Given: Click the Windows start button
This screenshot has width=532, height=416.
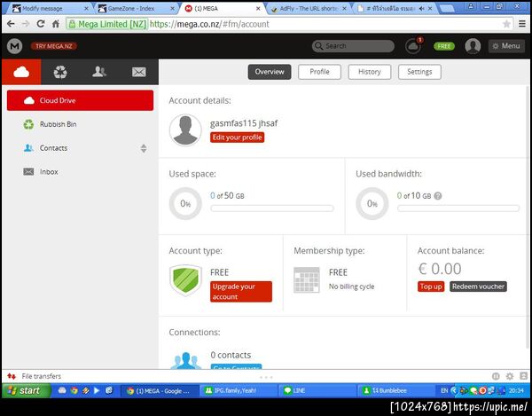Looking at the screenshot, I should tap(27, 390).
